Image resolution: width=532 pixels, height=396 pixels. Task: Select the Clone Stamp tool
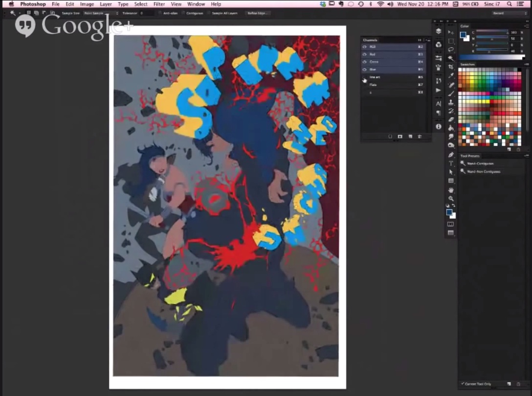pyautogui.click(x=451, y=102)
